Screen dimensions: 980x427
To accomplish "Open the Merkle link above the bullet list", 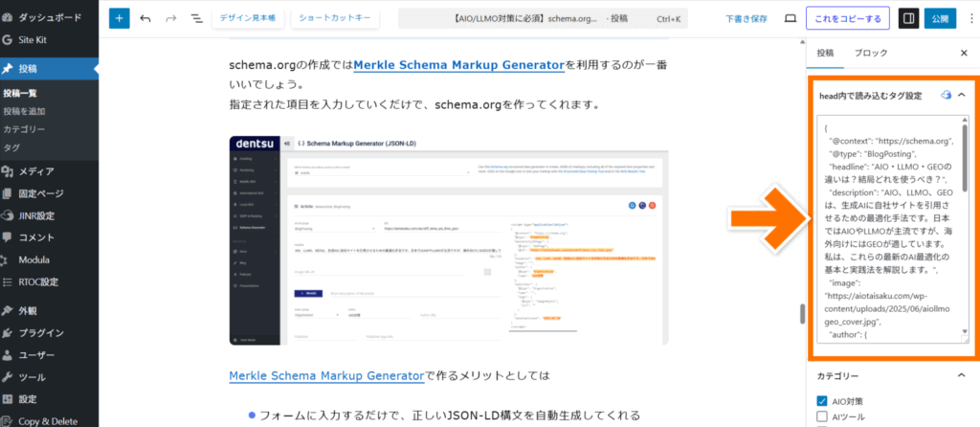I will [327, 375].
